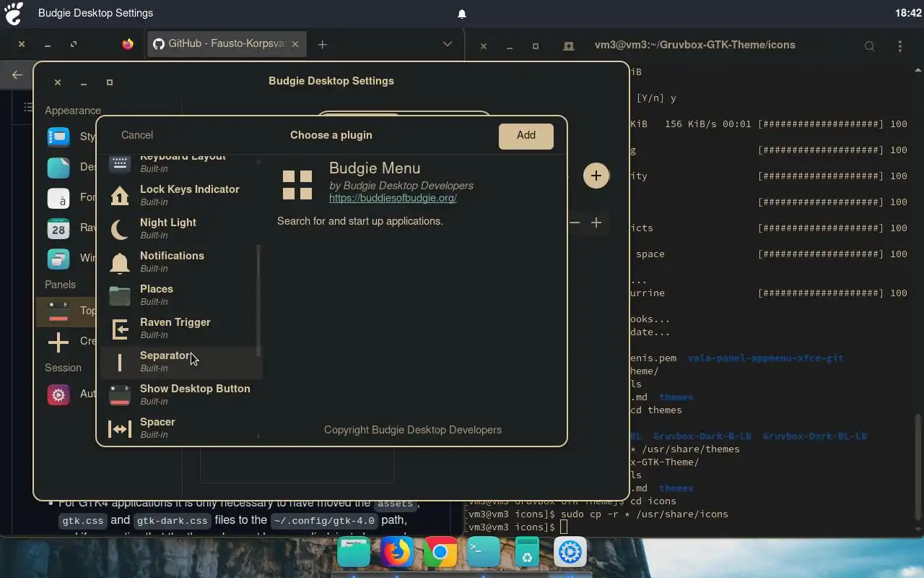Image resolution: width=924 pixels, height=578 pixels.
Task: Select the Raven Trigger plugin label
Action: (x=175, y=322)
